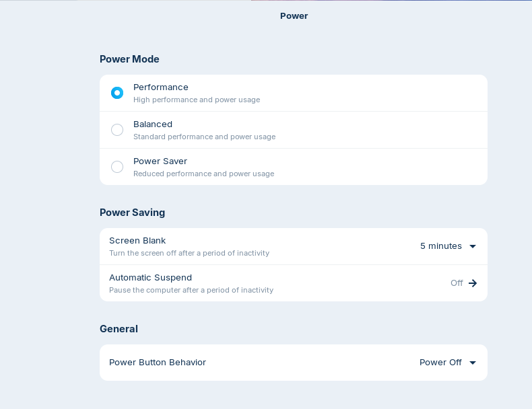Screen dimensions: 532x409
Task: Click the Automatic Suspend row title
Action: pos(150,277)
